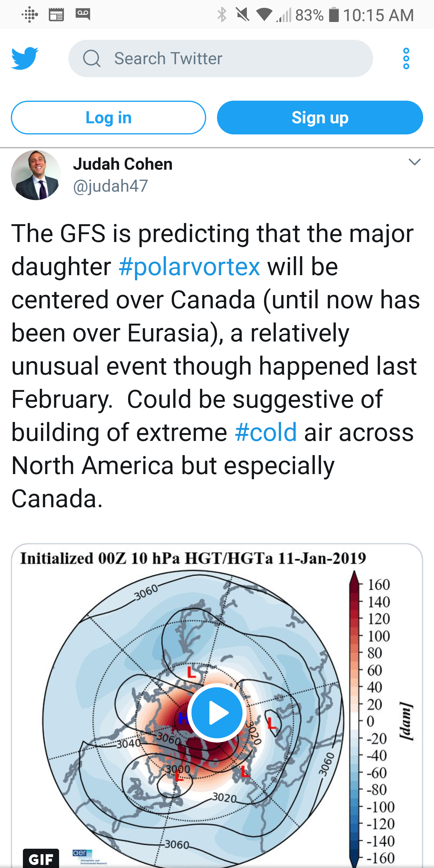
Task: Open the three-dot overflow menu
Action: pos(406,58)
